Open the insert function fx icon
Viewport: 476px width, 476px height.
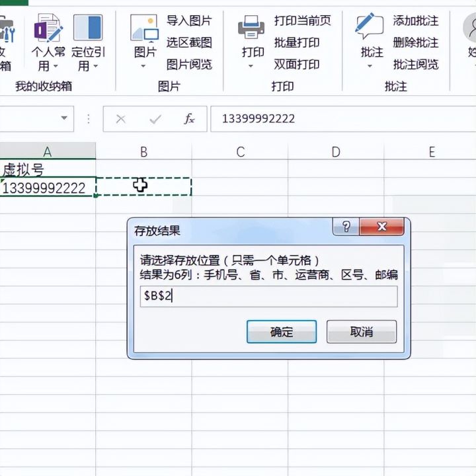pos(190,119)
